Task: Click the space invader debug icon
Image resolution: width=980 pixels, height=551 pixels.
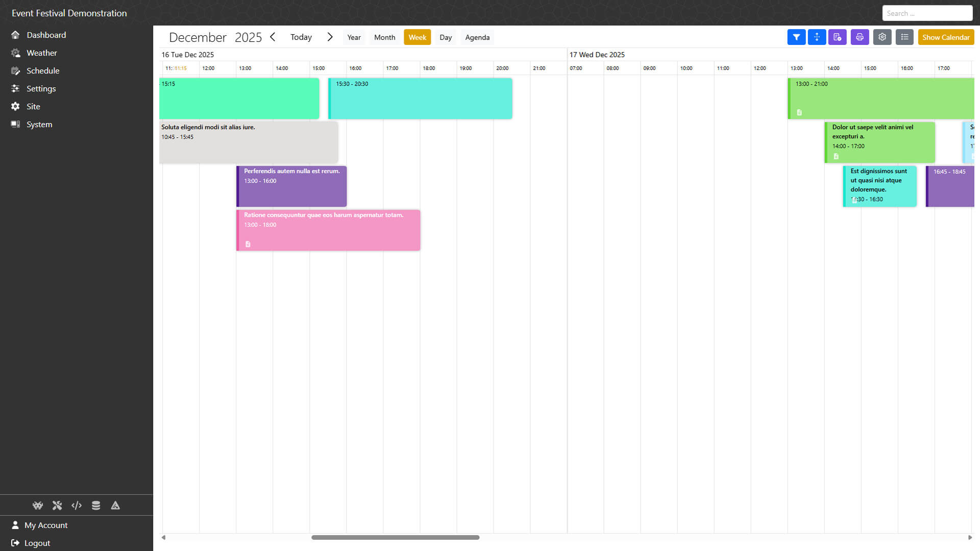Action: pos(38,506)
